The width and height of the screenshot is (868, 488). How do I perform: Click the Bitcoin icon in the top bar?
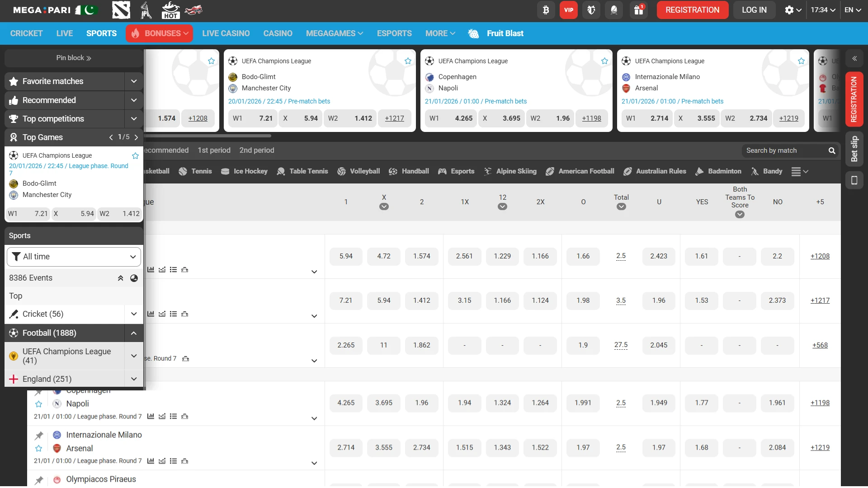tap(546, 9)
